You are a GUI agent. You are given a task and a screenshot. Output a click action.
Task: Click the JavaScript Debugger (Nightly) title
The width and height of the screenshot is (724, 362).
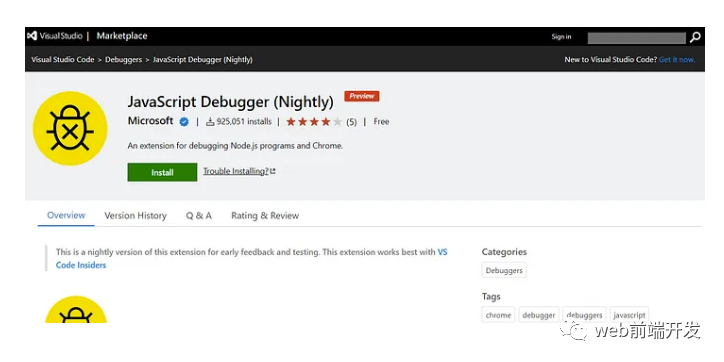coord(230,102)
